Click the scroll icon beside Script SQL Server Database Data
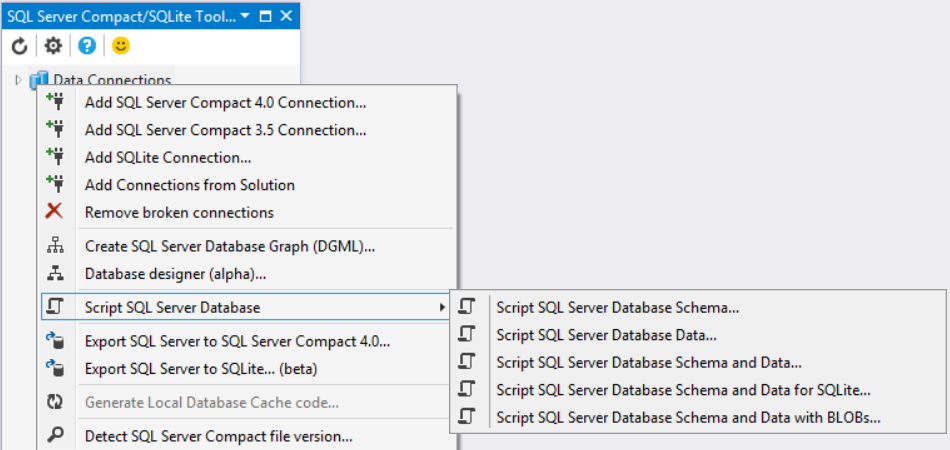 tap(467, 335)
